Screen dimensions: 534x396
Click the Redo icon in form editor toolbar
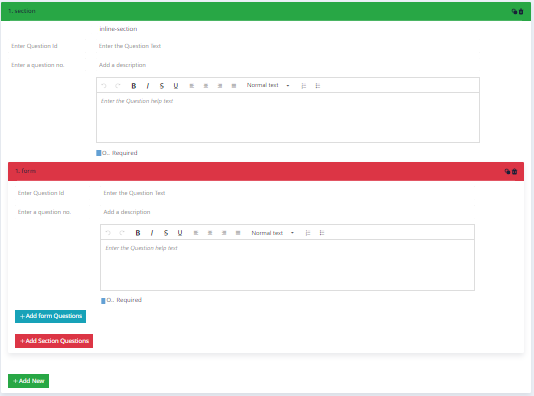[122, 233]
